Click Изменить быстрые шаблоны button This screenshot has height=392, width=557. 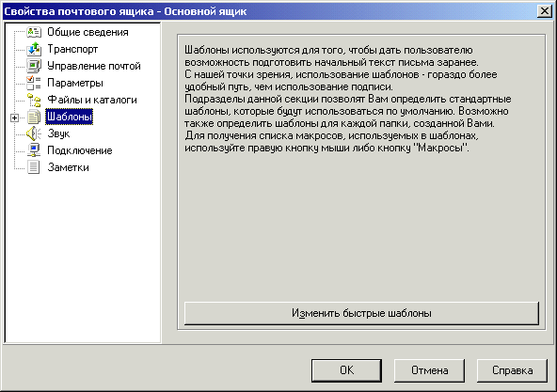point(361,313)
